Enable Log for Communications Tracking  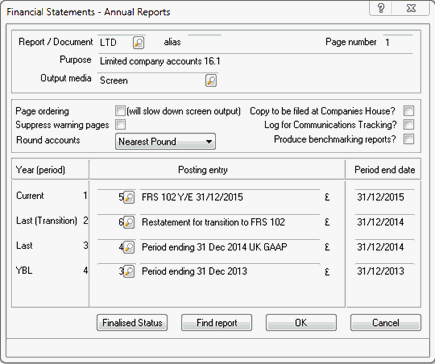point(409,125)
